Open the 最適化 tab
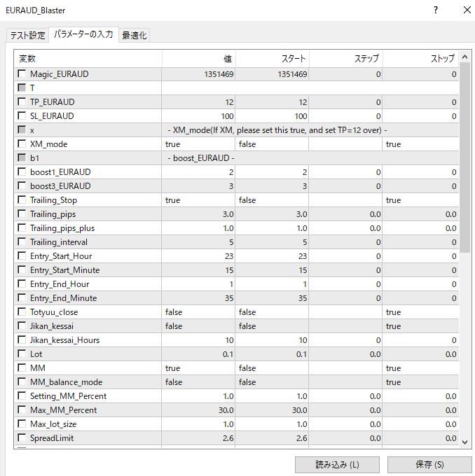 pos(134,36)
